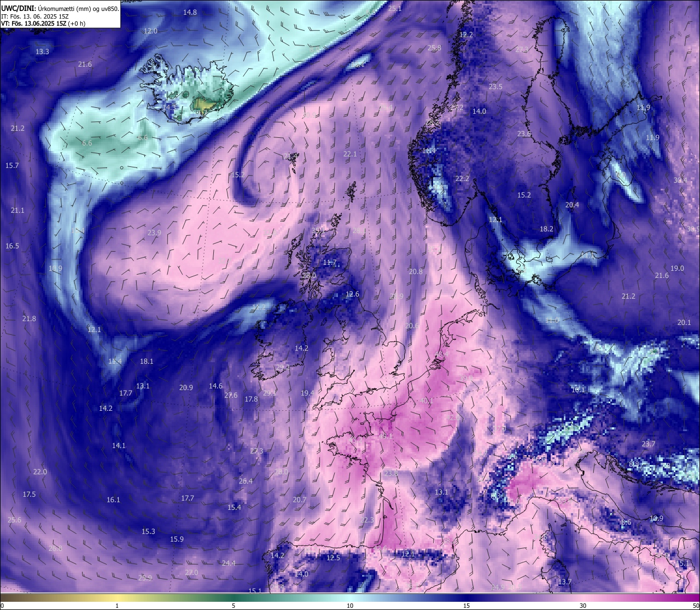Click the '5' tick label on color scale
Image resolution: width=700 pixels, height=610 pixels.
click(234, 606)
